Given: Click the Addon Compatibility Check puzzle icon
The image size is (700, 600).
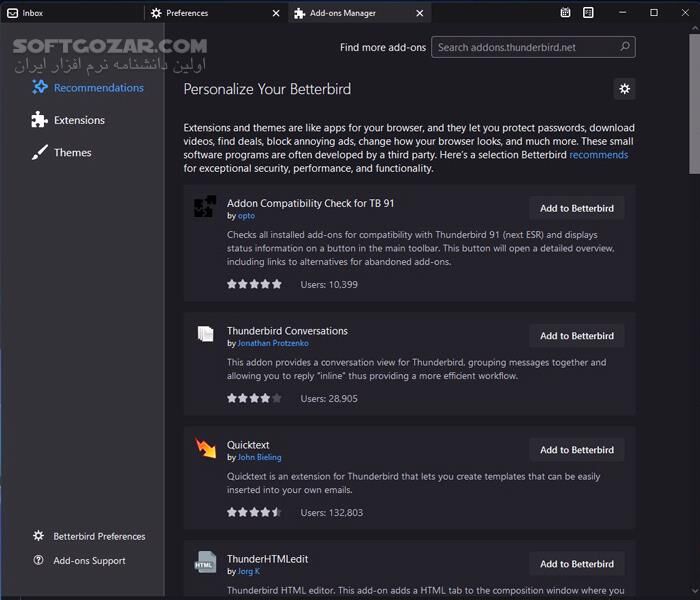Looking at the screenshot, I should tap(205, 207).
